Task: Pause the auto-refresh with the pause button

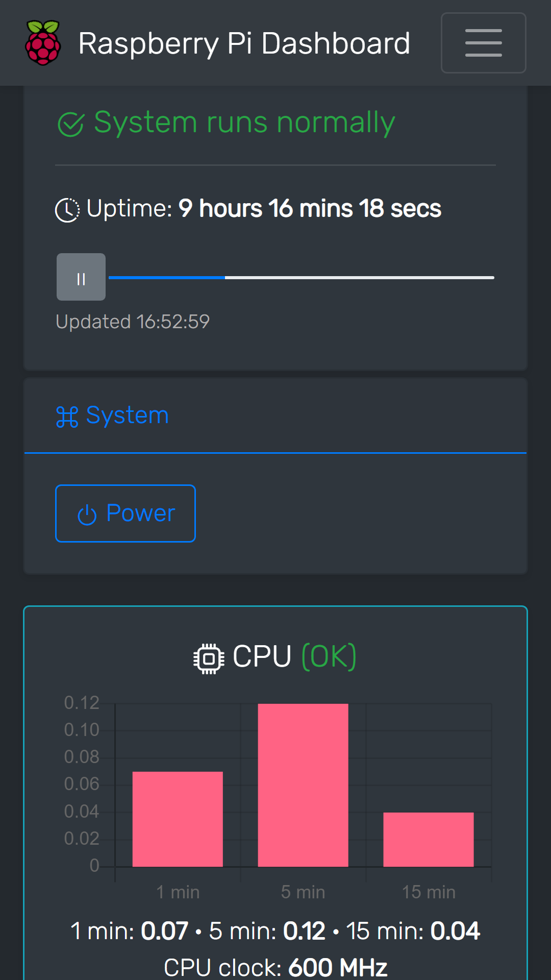Action: click(81, 277)
